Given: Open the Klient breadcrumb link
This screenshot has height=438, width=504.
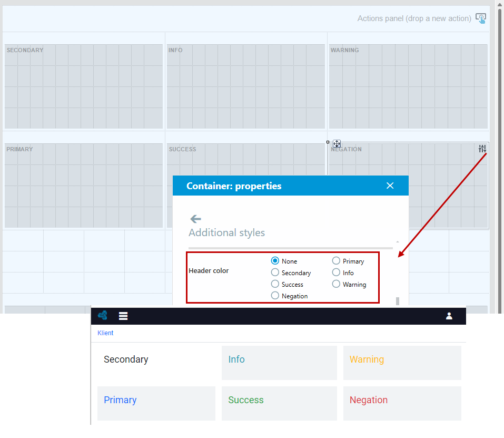Looking at the screenshot, I should point(105,333).
